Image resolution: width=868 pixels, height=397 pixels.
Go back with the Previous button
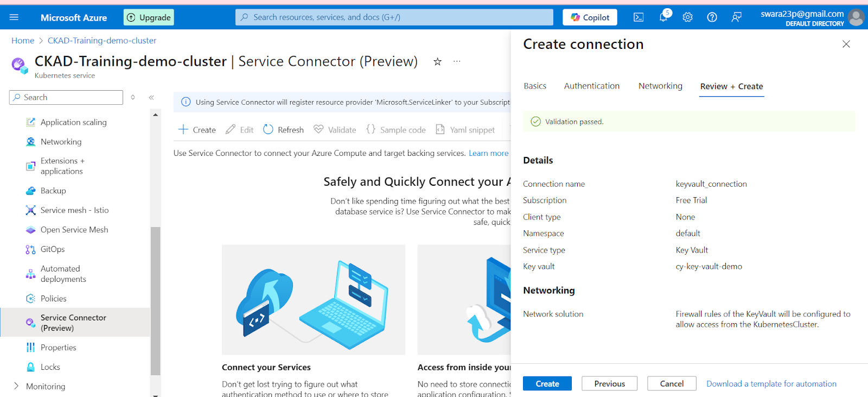coord(609,383)
